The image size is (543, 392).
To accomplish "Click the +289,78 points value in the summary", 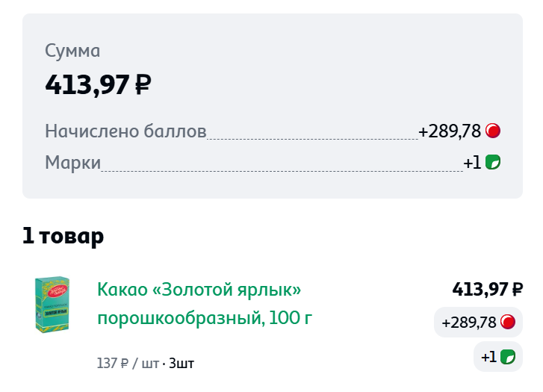I will [x=450, y=131].
